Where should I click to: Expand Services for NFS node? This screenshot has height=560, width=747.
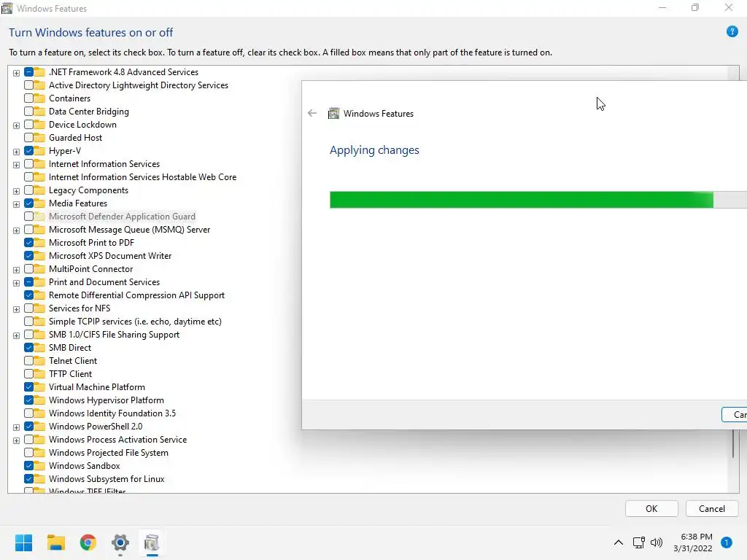[x=16, y=309]
